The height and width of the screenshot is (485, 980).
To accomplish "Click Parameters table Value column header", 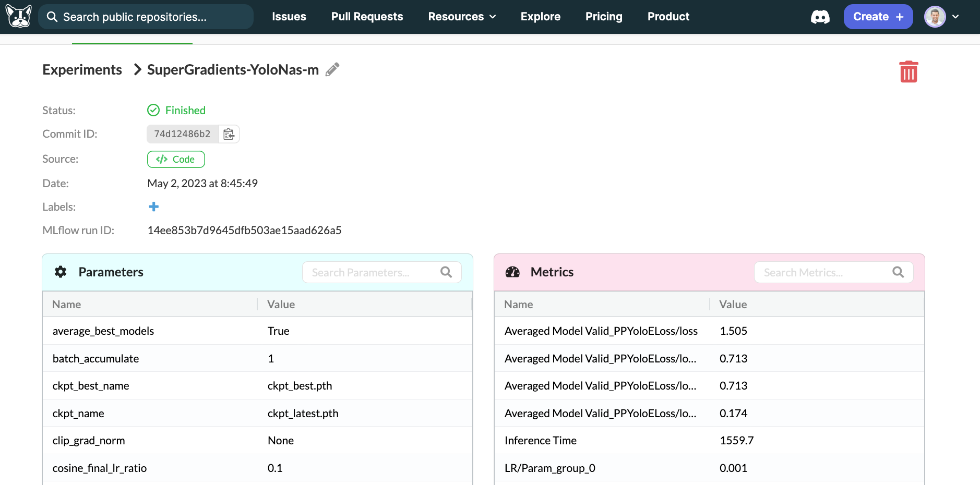I will 281,304.
